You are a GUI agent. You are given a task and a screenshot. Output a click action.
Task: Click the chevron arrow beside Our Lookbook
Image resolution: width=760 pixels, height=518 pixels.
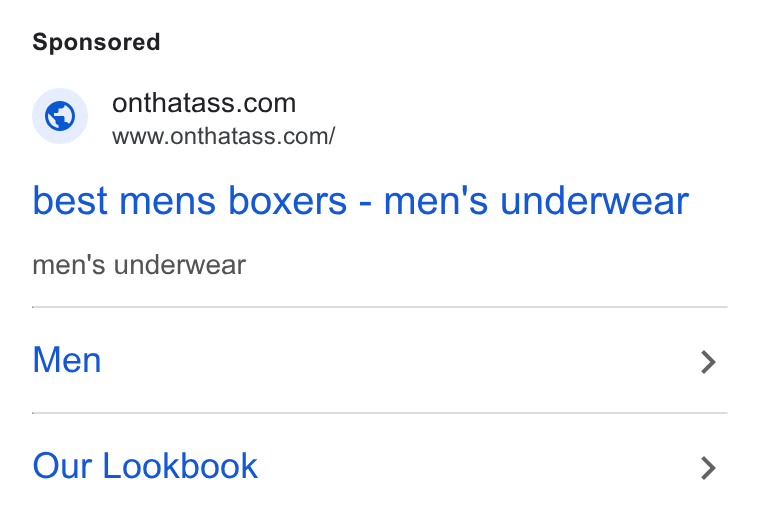(x=708, y=468)
